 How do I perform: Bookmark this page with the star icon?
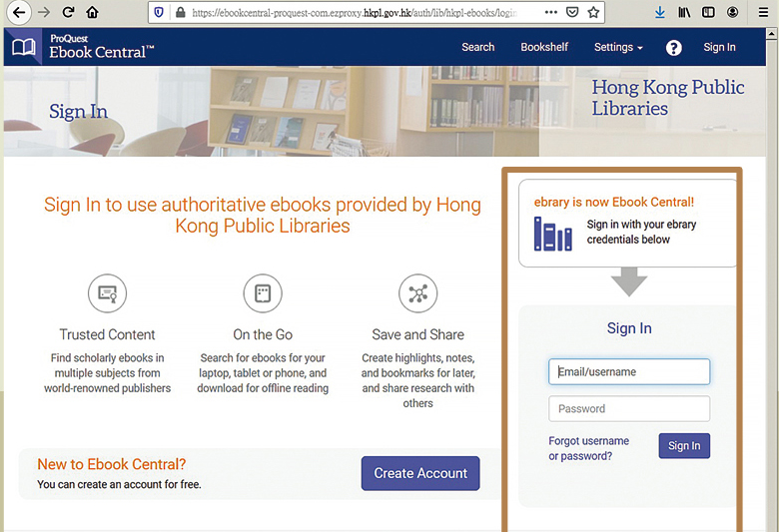(x=593, y=12)
